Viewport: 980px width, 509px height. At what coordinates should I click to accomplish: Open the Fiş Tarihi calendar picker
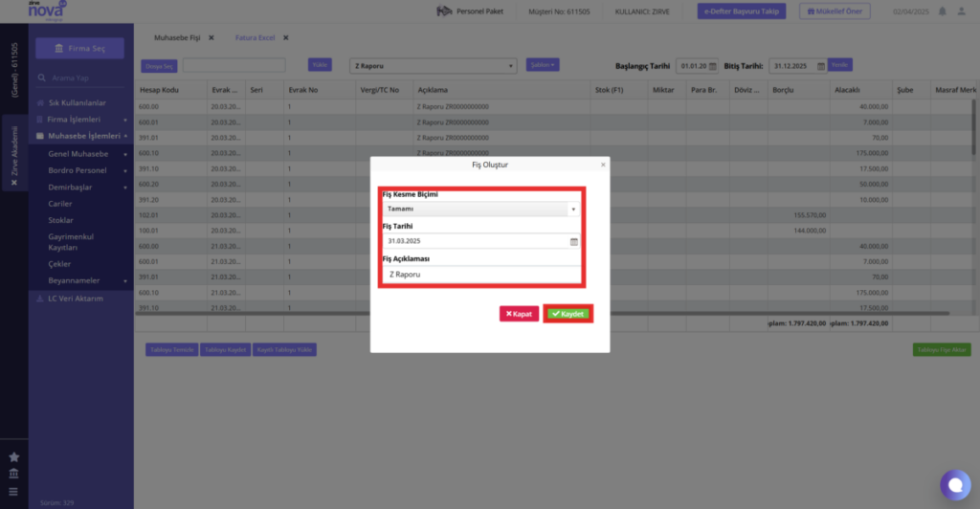click(574, 241)
